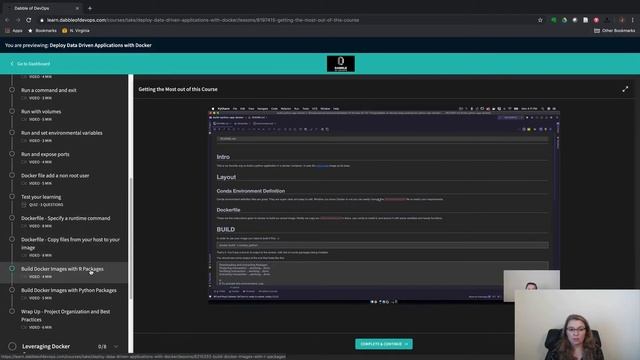Open lesson Run and set environmental variables
This screenshot has width=640, height=360.
[62, 133]
